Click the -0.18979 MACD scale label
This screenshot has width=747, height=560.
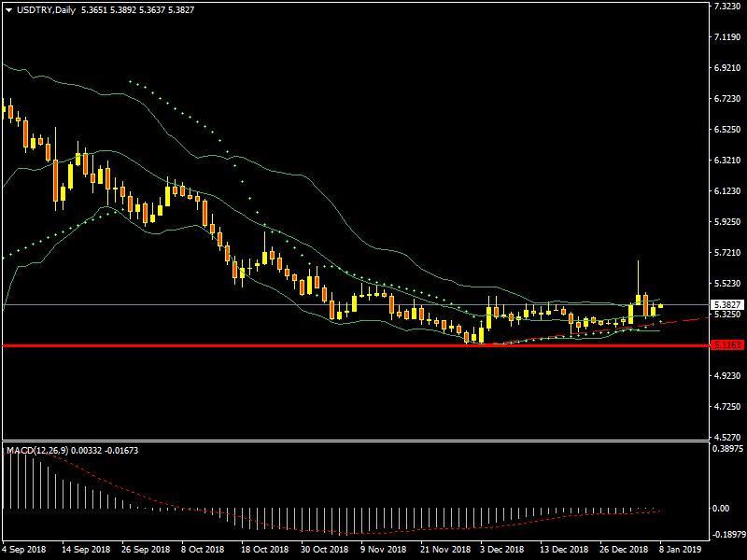[726, 536]
